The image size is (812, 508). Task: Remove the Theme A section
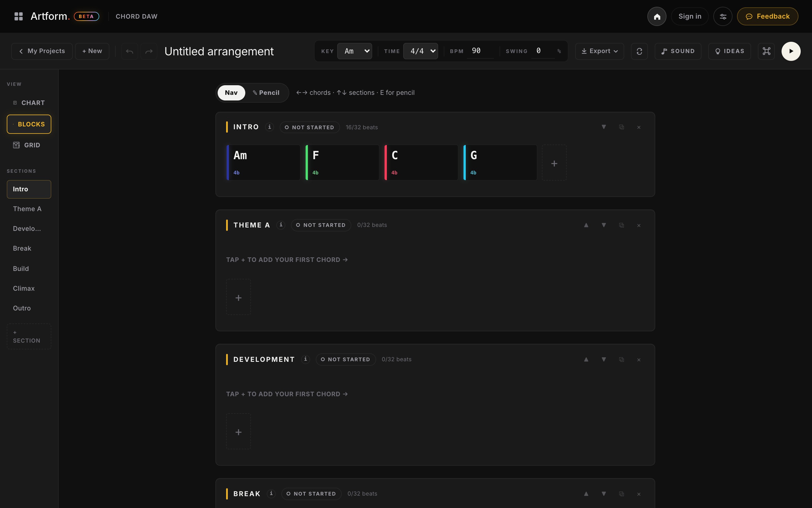639,225
